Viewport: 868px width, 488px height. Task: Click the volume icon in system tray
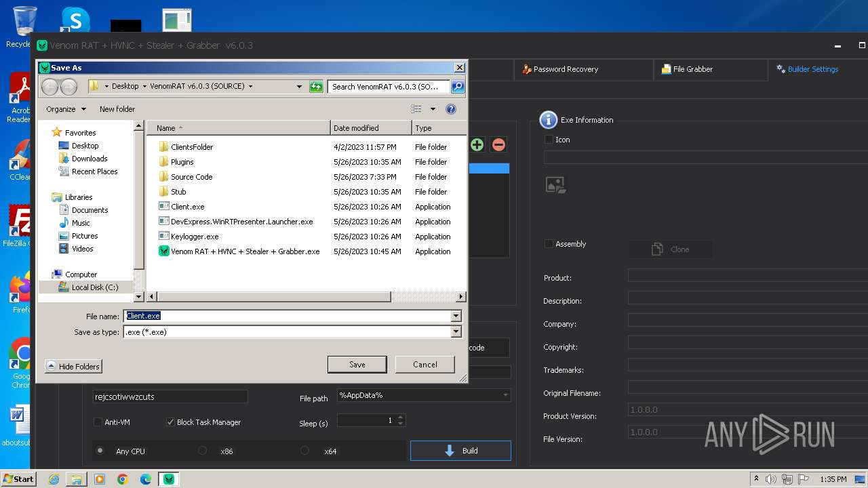click(x=771, y=479)
